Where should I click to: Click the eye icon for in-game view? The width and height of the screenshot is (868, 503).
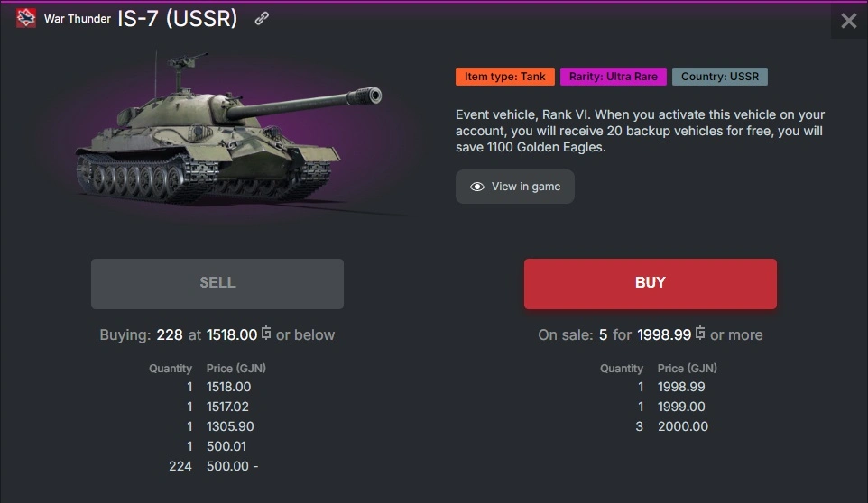[477, 187]
